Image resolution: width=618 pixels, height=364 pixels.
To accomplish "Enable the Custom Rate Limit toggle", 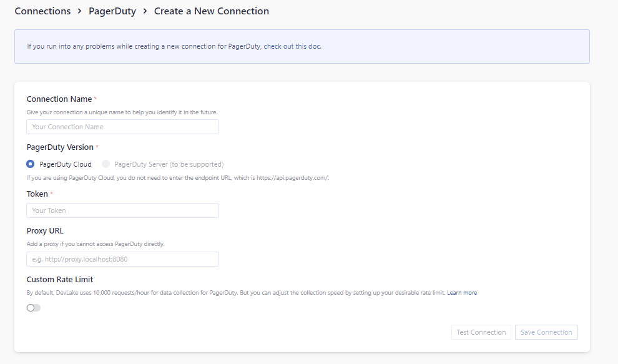I will pos(33,308).
